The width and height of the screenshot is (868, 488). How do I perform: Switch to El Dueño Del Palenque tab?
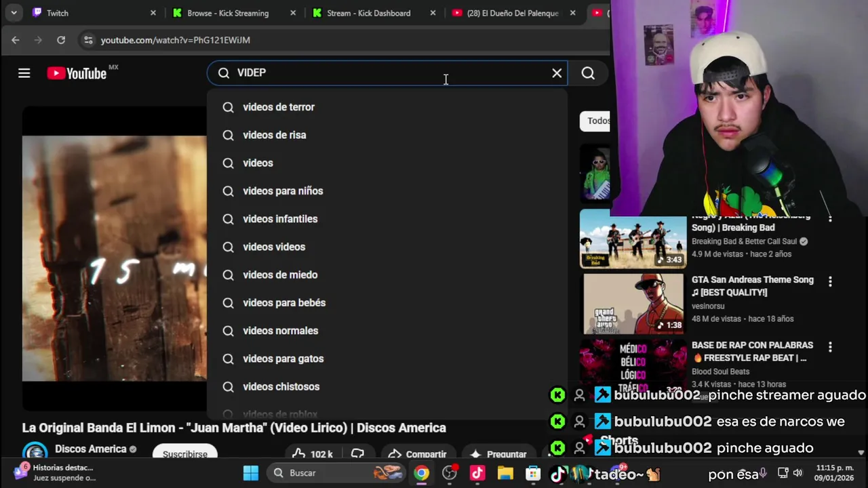(513, 13)
